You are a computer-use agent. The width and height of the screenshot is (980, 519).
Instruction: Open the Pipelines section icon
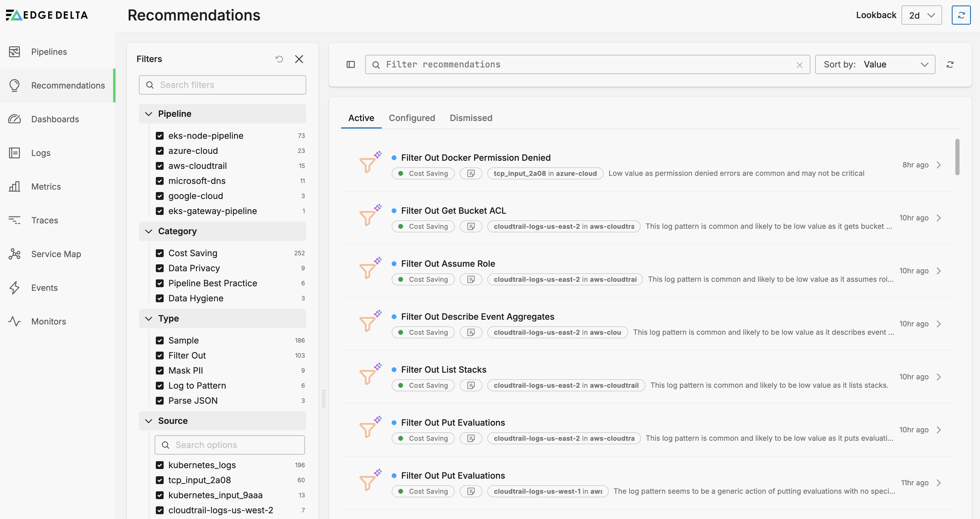[x=14, y=52]
